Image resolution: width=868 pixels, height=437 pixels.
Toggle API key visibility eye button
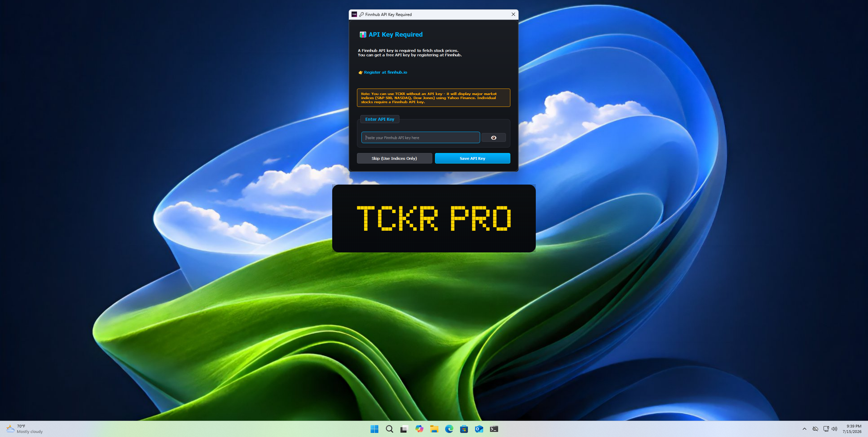(493, 137)
